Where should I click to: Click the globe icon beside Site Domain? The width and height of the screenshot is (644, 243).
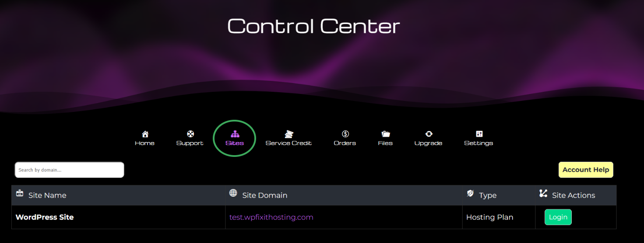[233, 193]
